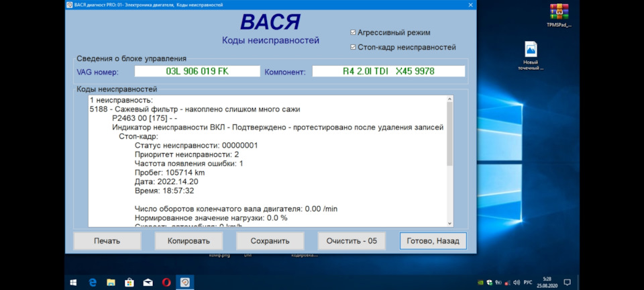This screenshot has height=290, width=644.
Task: Open the Windows Security tray icon
Action: coord(490,283)
